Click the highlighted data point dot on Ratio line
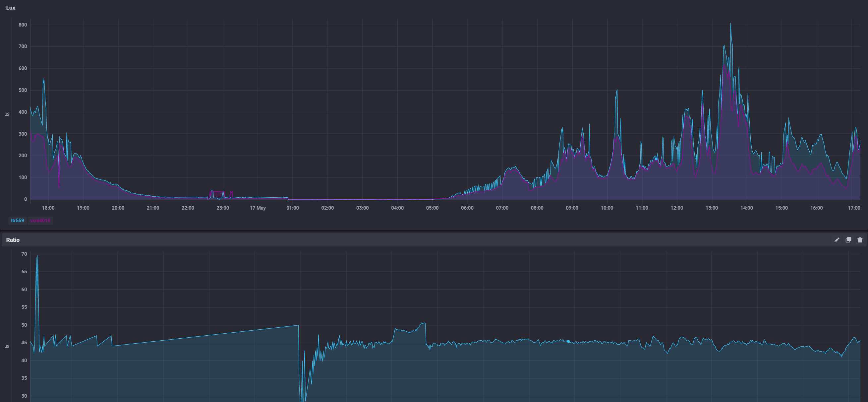The width and height of the screenshot is (868, 402). (x=568, y=341)
